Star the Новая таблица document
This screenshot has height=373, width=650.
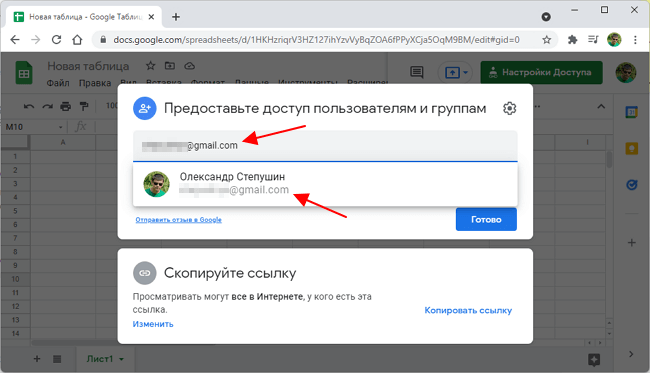pos(150,65)
